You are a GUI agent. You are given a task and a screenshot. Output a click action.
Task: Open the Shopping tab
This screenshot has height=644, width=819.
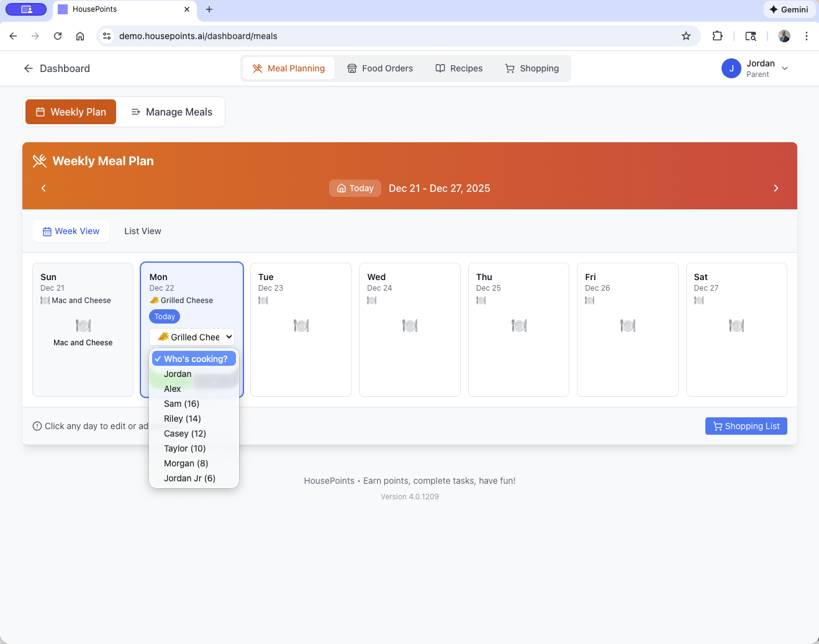(x=532, y=68)
